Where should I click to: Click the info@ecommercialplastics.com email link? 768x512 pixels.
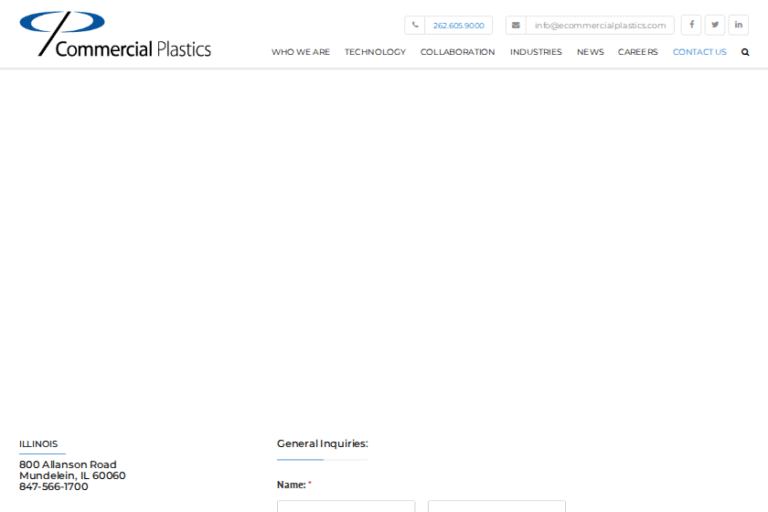(600, 25)
